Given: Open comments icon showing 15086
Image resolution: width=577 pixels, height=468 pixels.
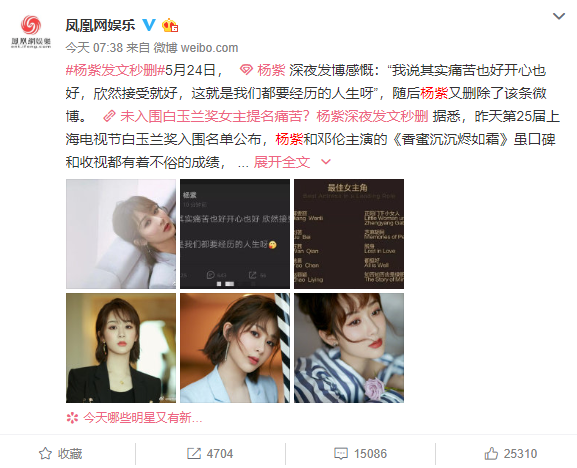Looking at the screenshot, I should [x=360, y=453].
